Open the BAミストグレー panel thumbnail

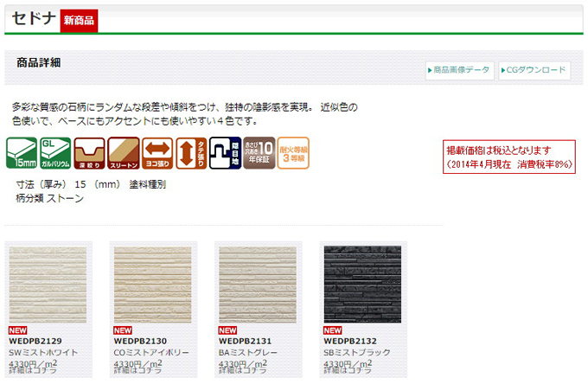pyautogui.click(x=258, y=285)
